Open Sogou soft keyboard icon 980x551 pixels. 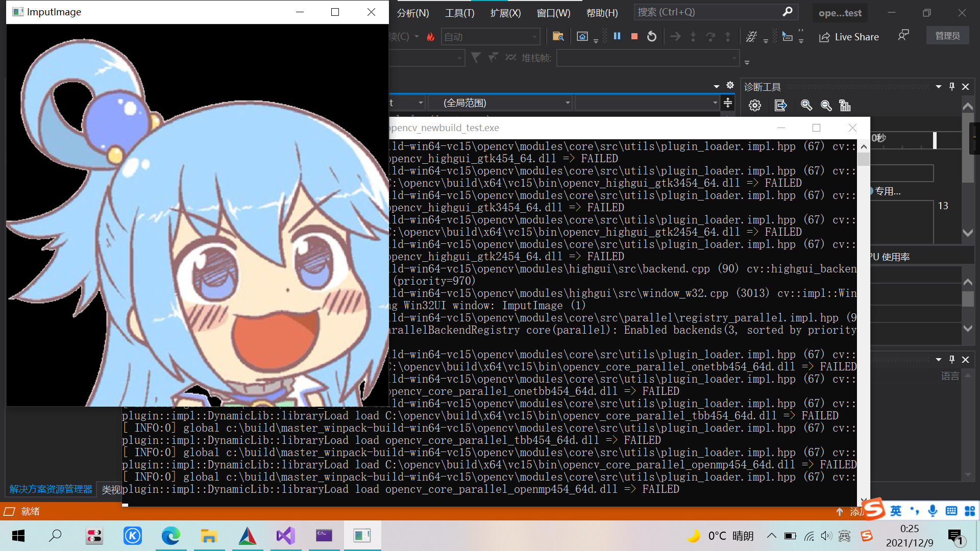(951, 511)
